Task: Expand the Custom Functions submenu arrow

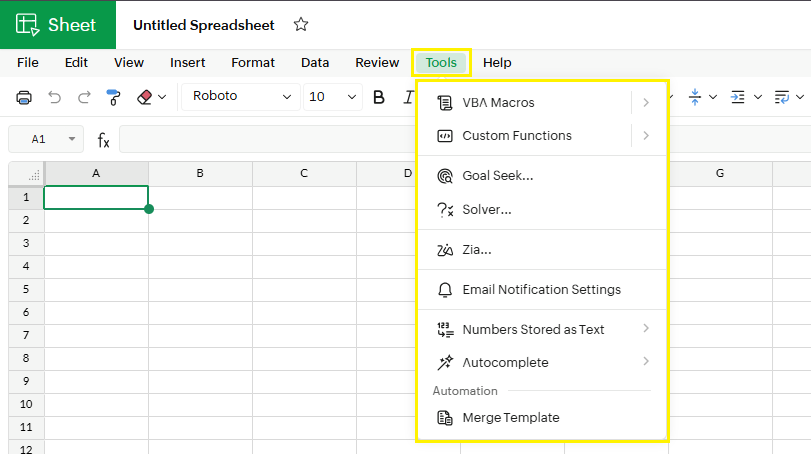Action: click(646, 135)
